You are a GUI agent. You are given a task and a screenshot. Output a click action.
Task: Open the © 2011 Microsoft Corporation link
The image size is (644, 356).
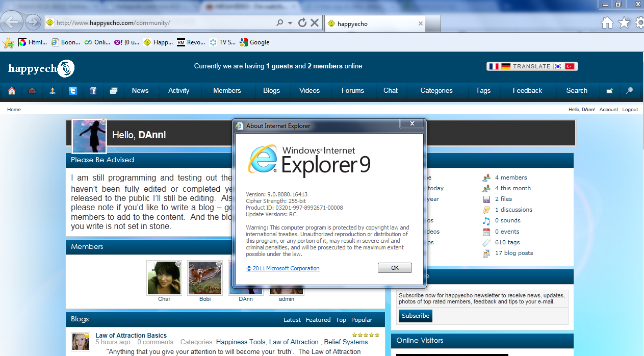pos(283,268)
